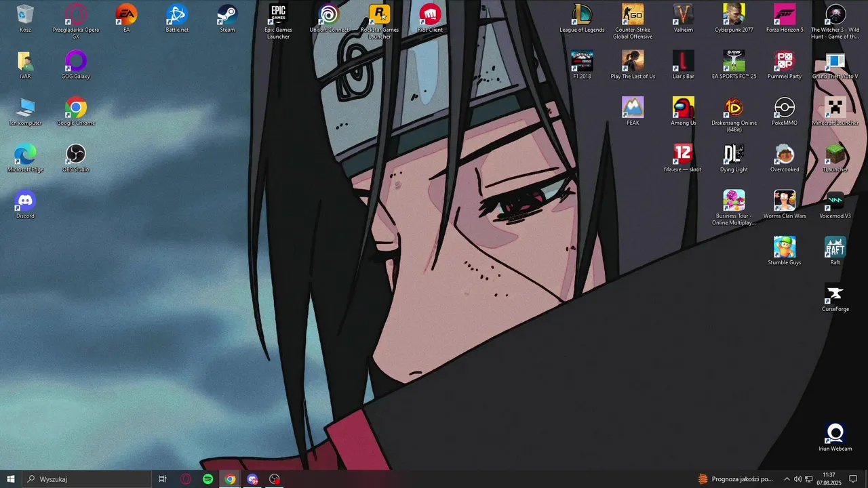
Task: Select the F1 2018 shortcut
Action: (x=582, y=65)
